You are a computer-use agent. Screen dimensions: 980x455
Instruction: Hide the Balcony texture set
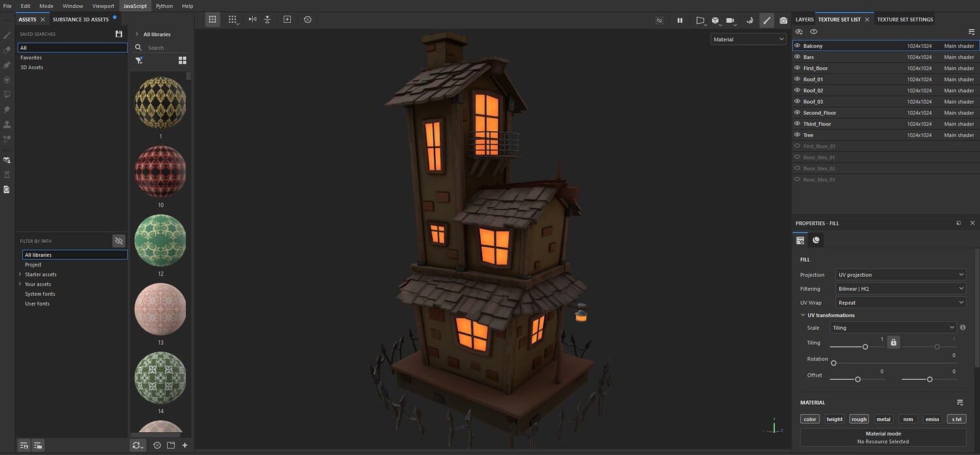797,46
